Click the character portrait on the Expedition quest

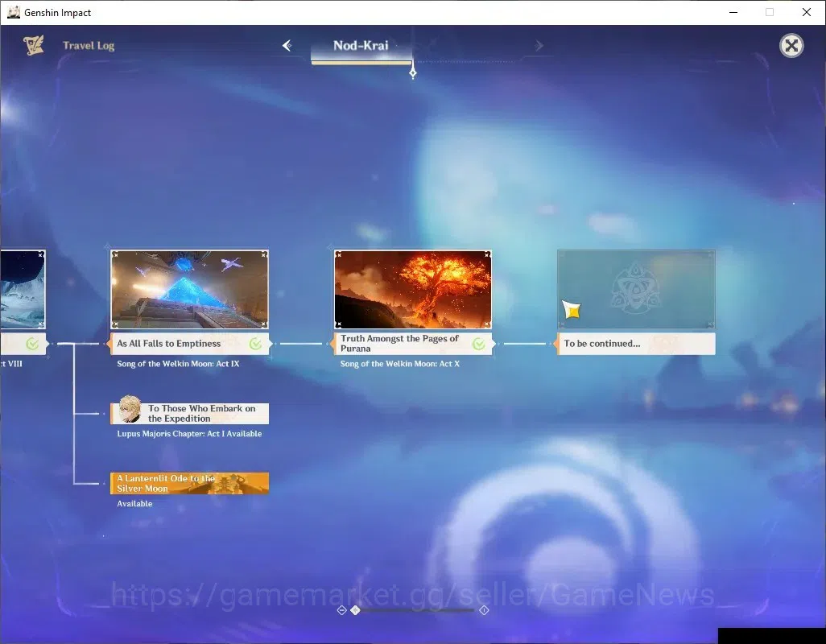pyautogui.click(x=130, y=409)
